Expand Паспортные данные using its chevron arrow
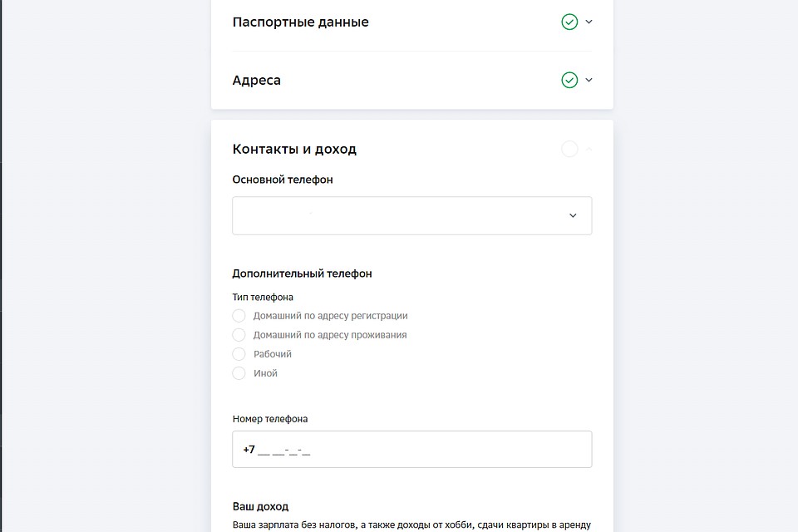This screenshot has height=532, width=798. (589, 22)
